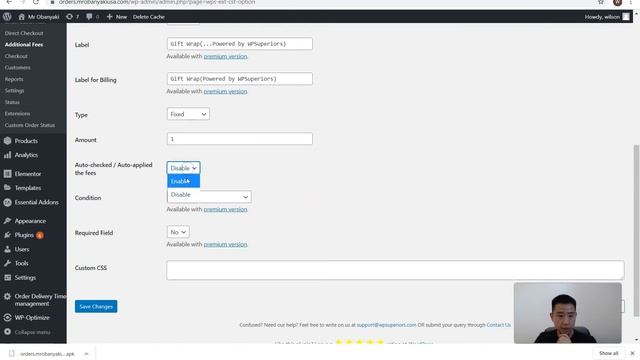Viewport: 640px width, 360px height.
Task: Open the Essential Addons icon
Action: [7, 202]
